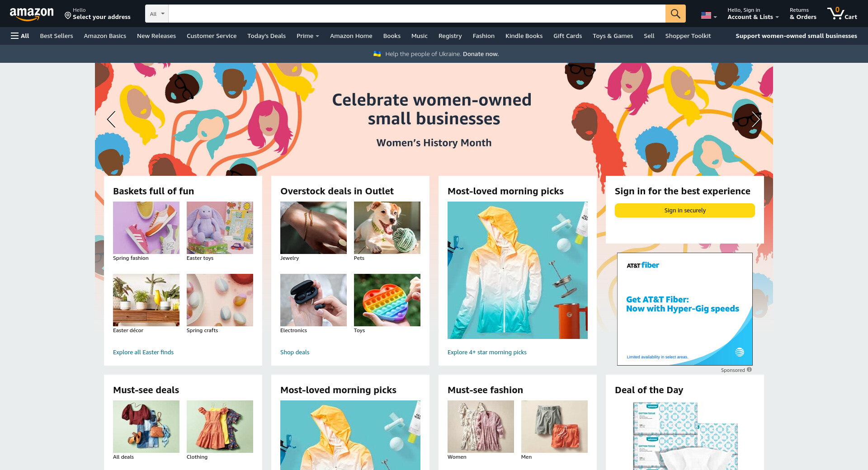Open Men fashion thumbnail

[554, 427]
